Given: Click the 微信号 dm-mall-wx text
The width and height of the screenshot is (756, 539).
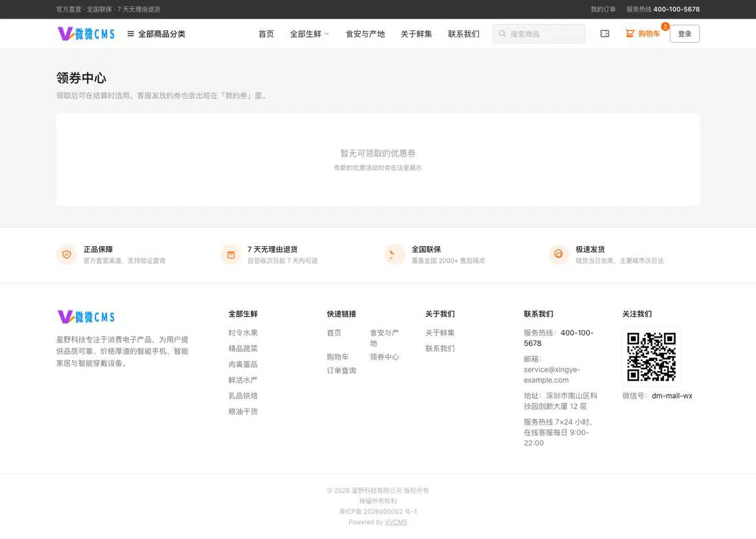Looking at the screenshot, I should point(657,396).
